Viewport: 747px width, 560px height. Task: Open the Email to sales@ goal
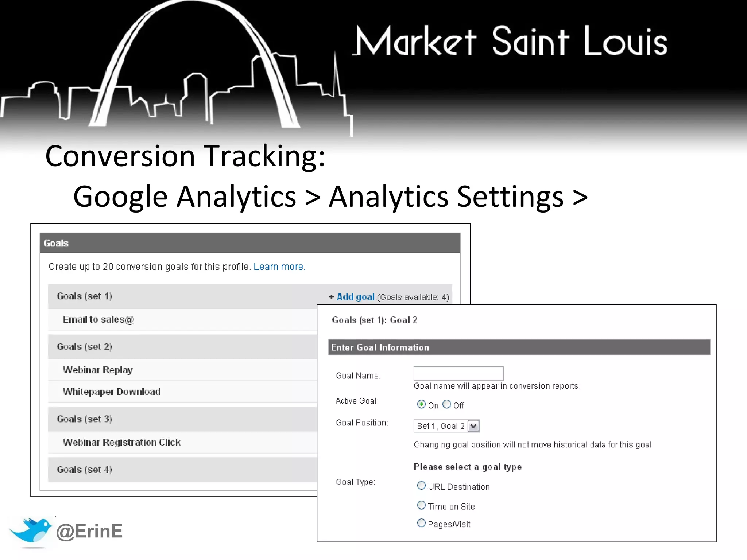point(98,319)
